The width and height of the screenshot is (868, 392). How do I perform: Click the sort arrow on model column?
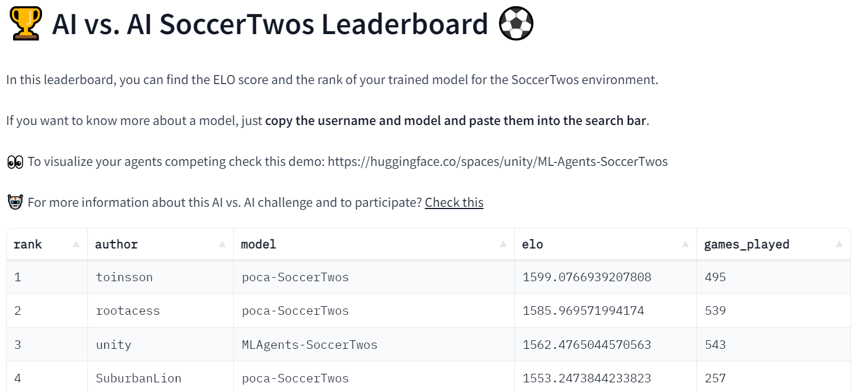click(503, 244)
